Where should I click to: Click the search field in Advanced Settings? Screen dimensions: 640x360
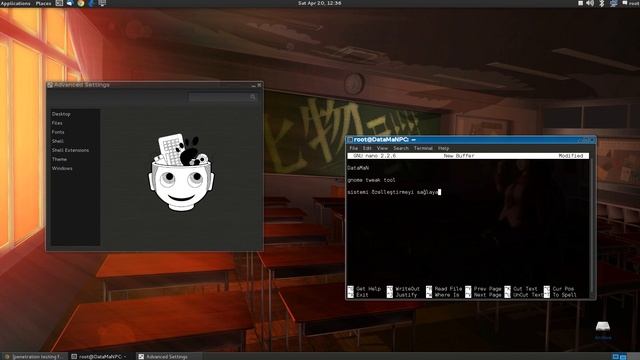[x=222, y=97]
